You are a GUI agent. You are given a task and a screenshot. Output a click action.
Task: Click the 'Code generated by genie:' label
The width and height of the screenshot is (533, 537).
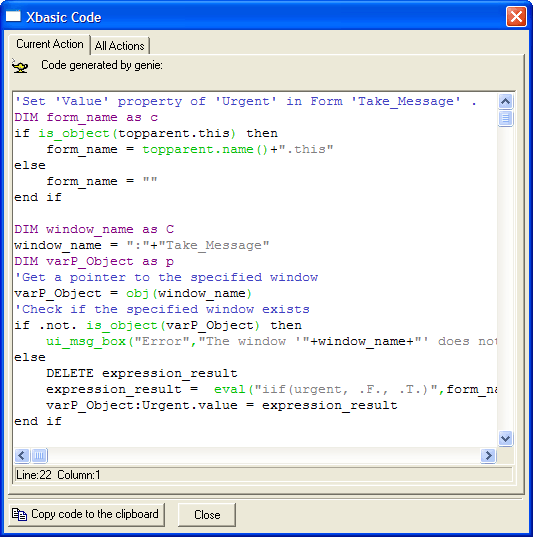[102, 65]
